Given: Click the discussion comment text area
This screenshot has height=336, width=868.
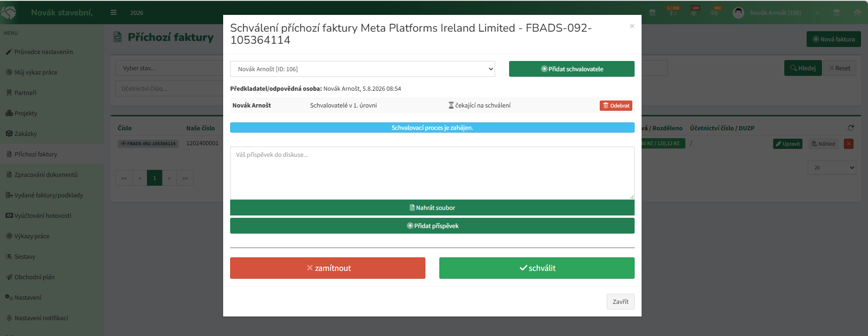Looking at the screenshot, I should (432, 173).
